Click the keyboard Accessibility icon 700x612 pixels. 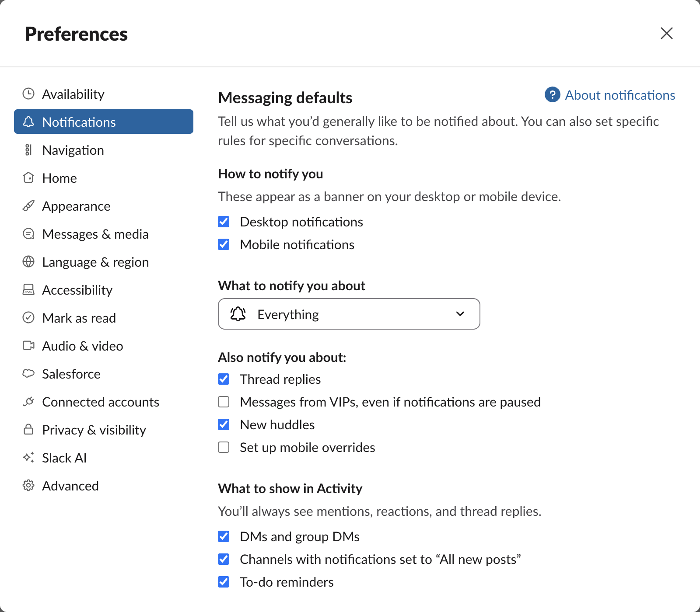click(x=28, y=289)
